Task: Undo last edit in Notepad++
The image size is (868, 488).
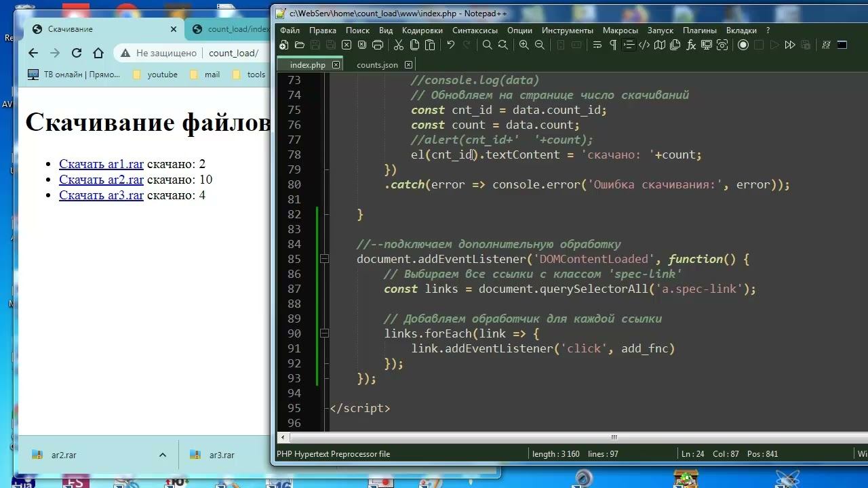Action: 450,45
